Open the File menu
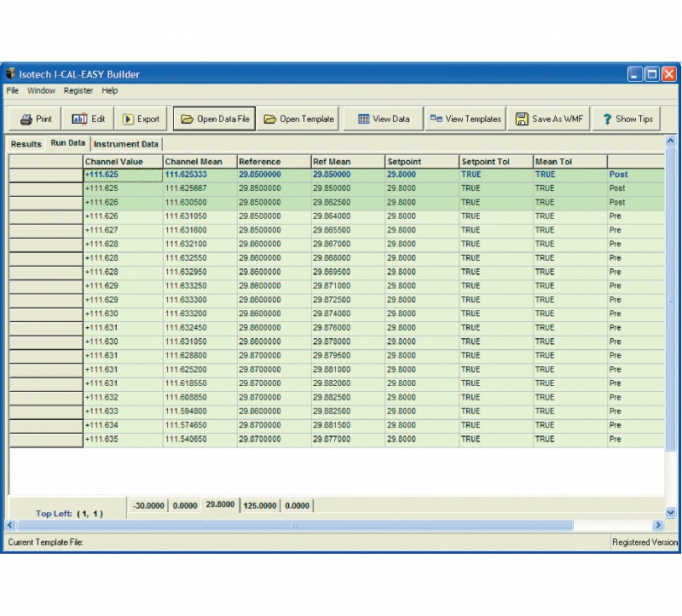The width and height of the screenshot is (682, 616). pyautogui.click(x=13, y=90)
